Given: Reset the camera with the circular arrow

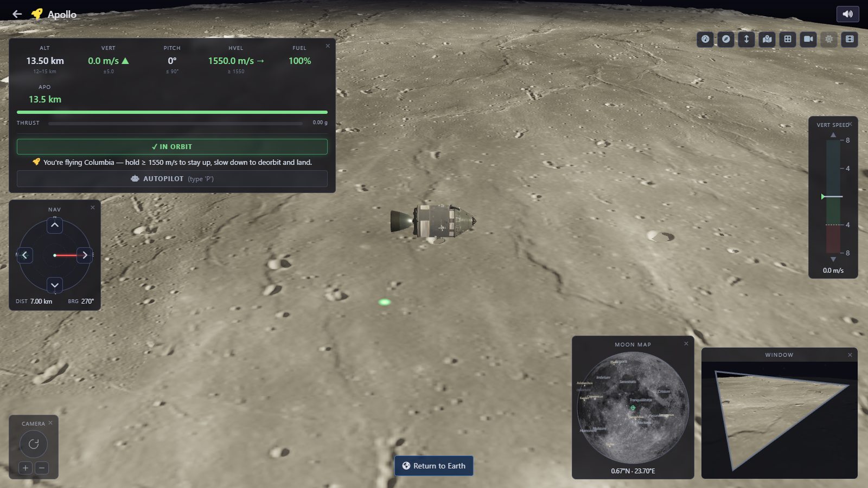Looking at the screenshot, I should [x=34, y=444].
